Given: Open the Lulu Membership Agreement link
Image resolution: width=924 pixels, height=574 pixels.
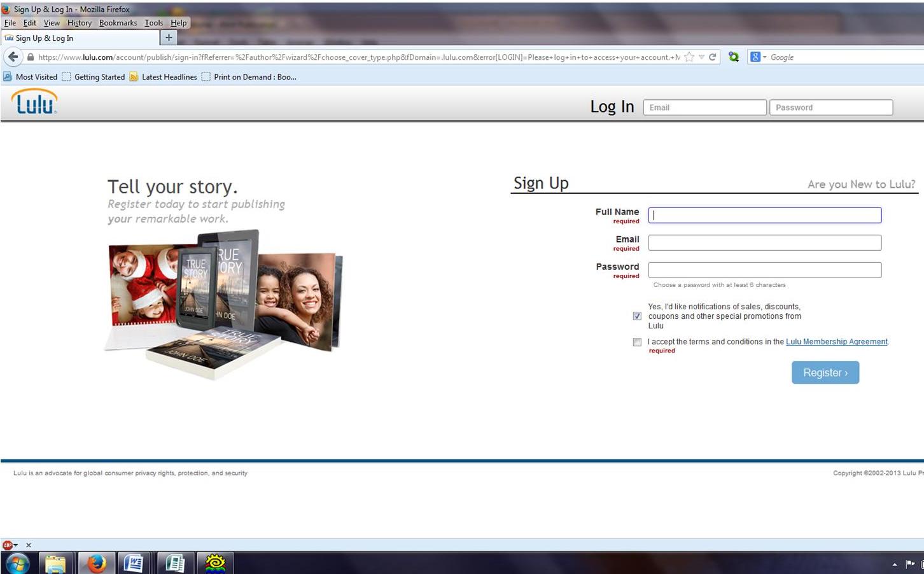Looking at the screenshot, I should coord(836,342).
